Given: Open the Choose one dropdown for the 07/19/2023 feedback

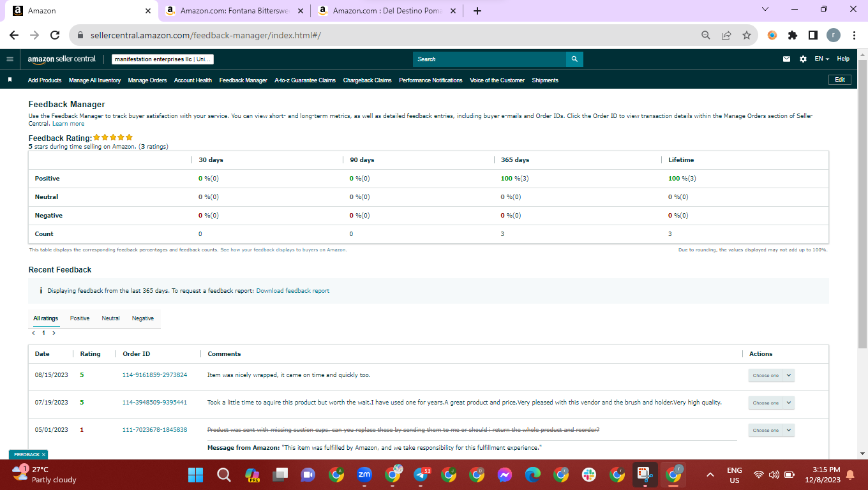Looking at the screenshot, I should coord(771,403).
